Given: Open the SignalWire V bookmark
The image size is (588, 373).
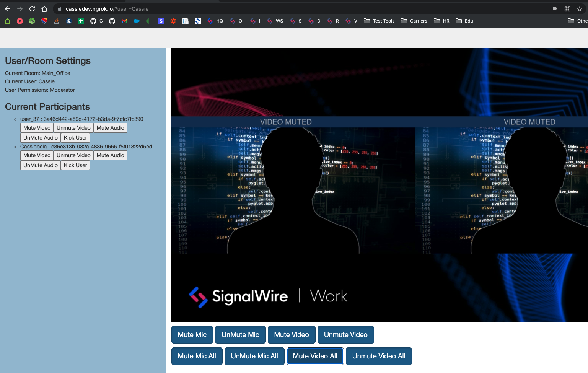Looking at the screenshot, I should [352, 21].
